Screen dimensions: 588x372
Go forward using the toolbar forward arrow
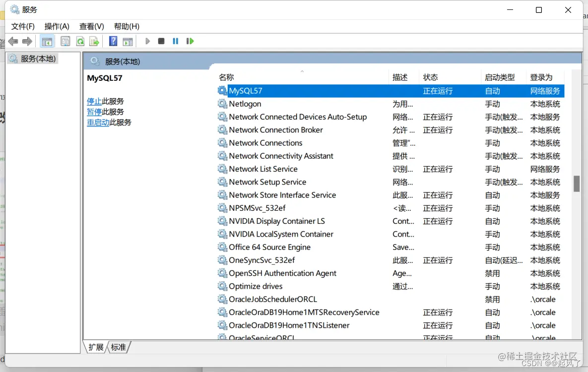tap(27, 41)
